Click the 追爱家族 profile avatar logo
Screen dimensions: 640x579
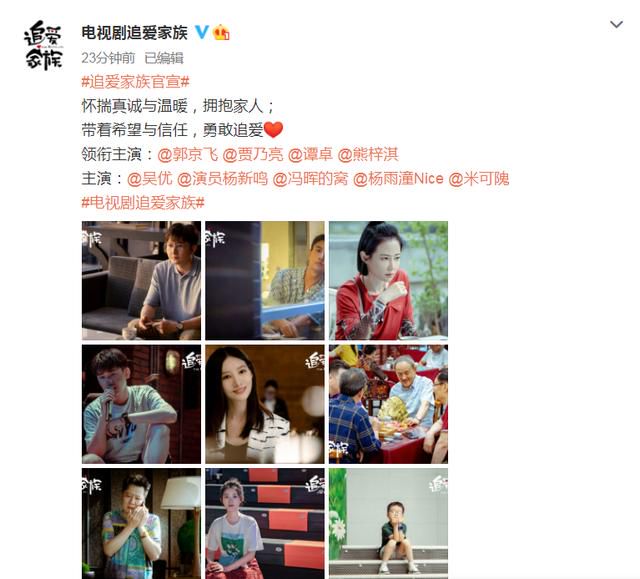[43, 45]
